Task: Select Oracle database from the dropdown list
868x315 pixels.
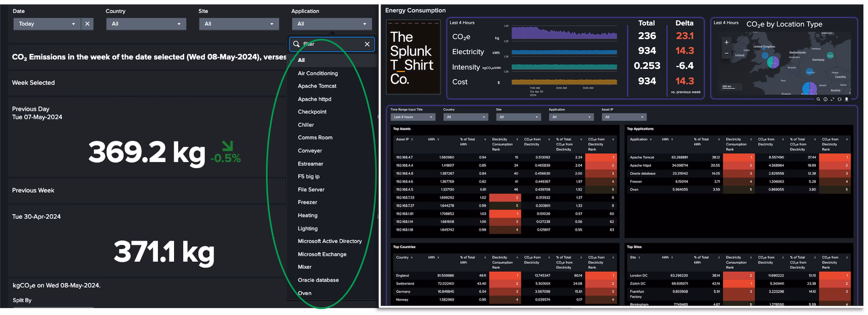Action: [318, 280]
